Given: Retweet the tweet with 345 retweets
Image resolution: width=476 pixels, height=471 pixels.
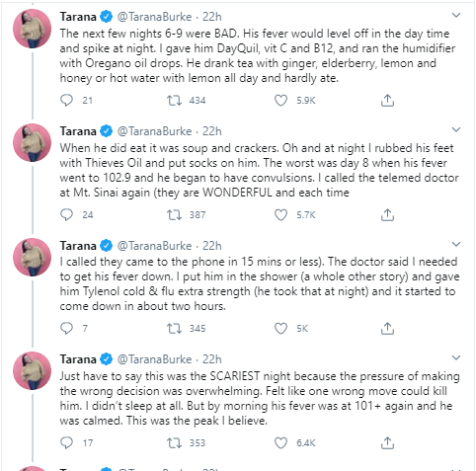Looking at the screenshot, I should [174, 328].
